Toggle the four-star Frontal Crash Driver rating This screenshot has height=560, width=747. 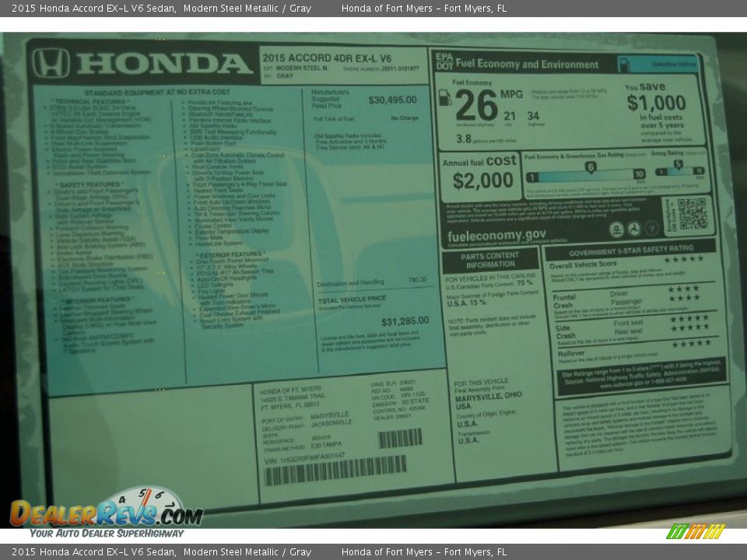[x=683, y=290]
